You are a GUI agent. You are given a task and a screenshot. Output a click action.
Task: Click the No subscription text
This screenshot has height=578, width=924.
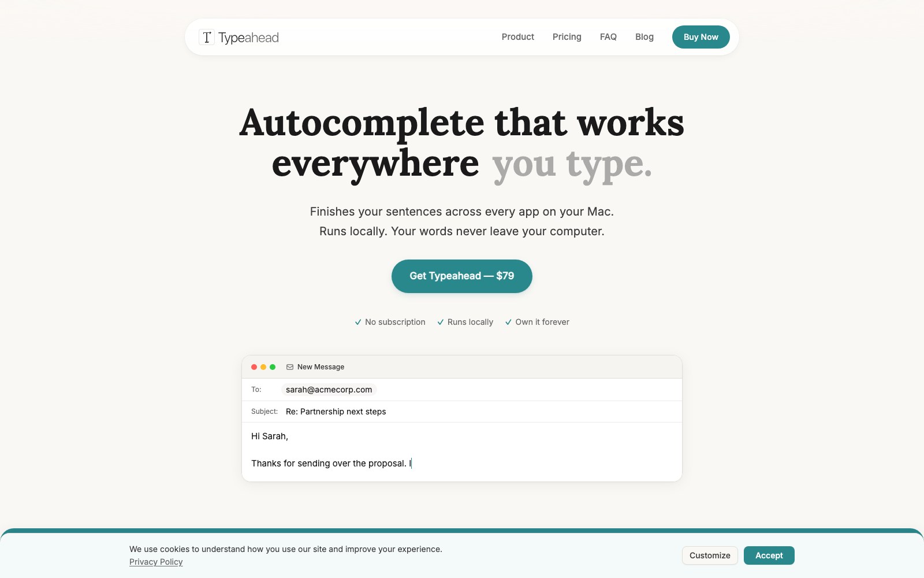coord(395,322)
